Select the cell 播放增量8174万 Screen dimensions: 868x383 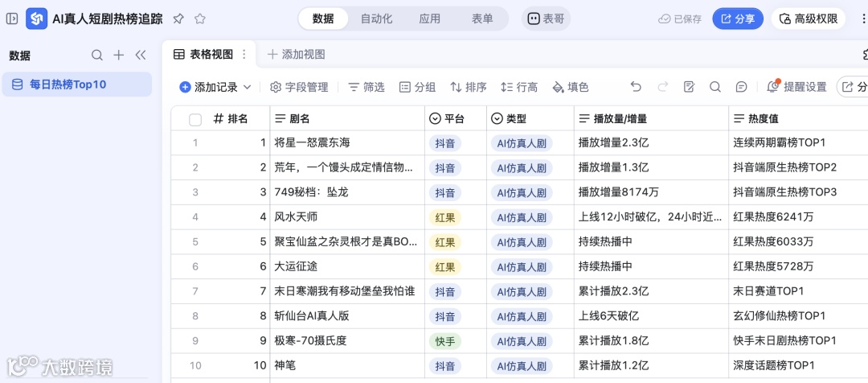tap(651, 192)
